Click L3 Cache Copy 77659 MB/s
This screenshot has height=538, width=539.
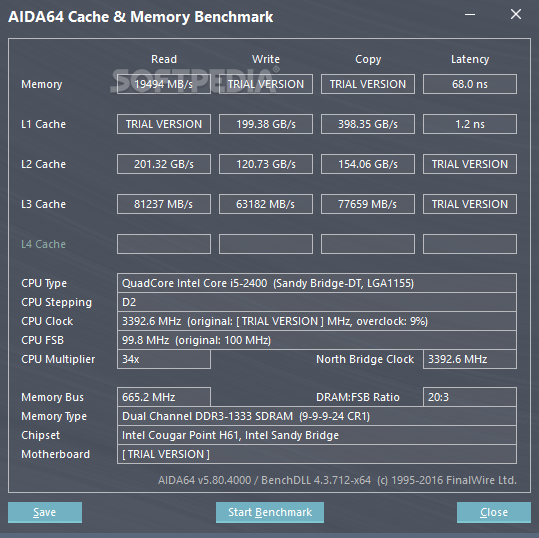(x=368, y=204)
